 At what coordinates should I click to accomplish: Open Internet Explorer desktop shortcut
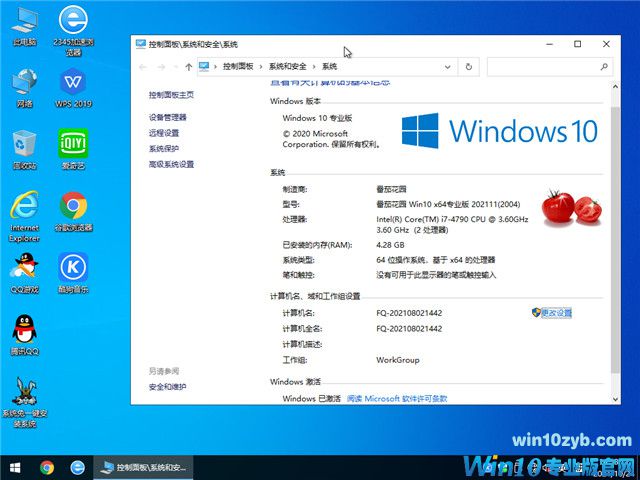click(x=24, y=216)
